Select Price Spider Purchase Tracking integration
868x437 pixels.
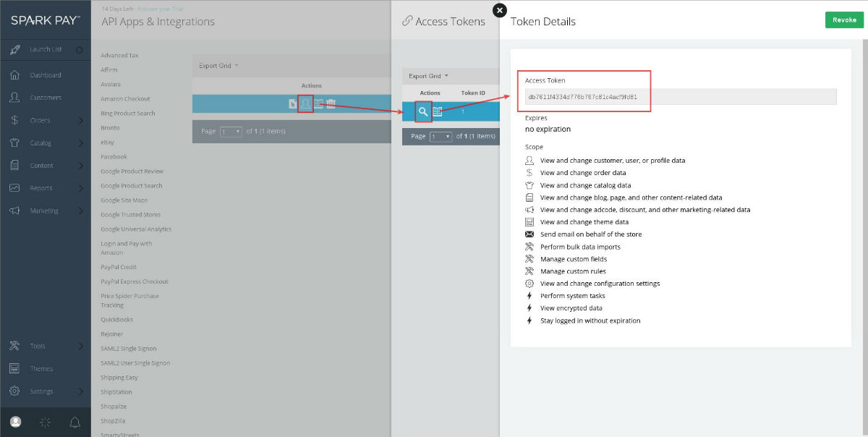pyautogui.click(x=129, y=300)
